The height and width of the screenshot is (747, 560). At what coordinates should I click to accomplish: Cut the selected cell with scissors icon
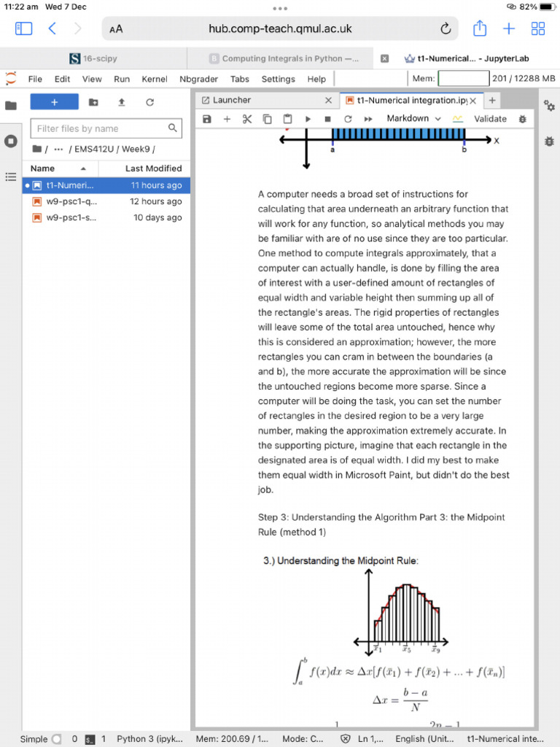point(246,119)
